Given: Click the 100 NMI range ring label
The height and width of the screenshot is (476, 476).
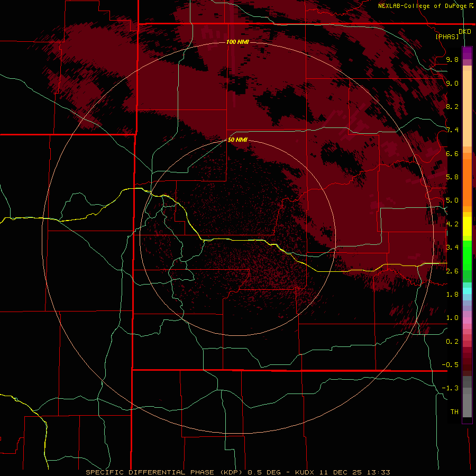Looking at the screenshot, I should [237, 42].
